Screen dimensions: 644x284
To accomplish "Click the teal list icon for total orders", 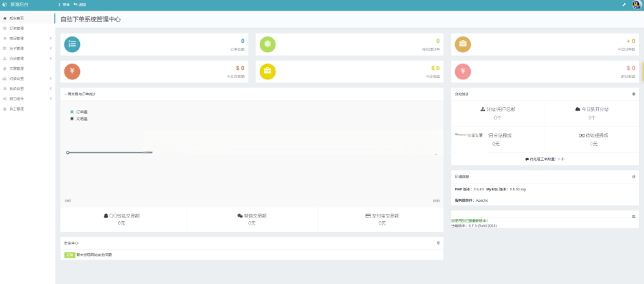I will (72, 44).
